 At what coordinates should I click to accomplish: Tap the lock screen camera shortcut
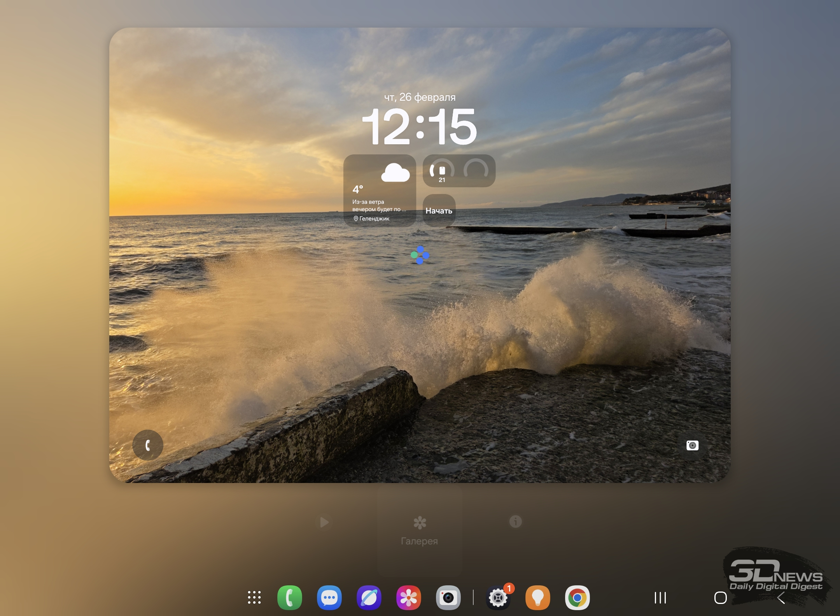coord(692,445)
